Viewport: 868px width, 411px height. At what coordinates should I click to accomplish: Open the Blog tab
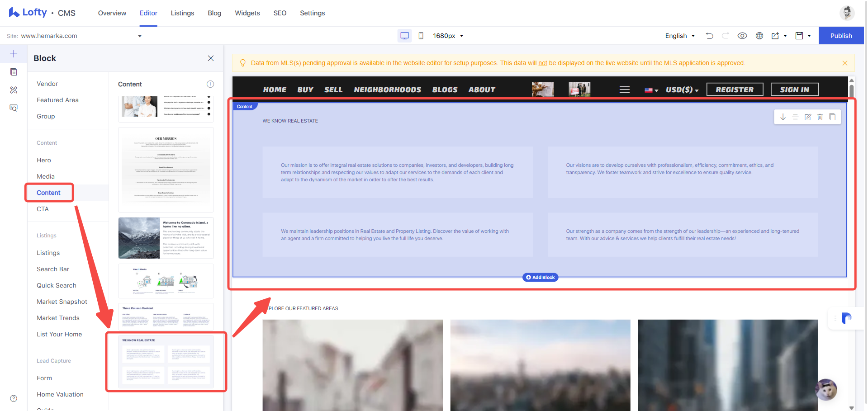coord(214,13)
